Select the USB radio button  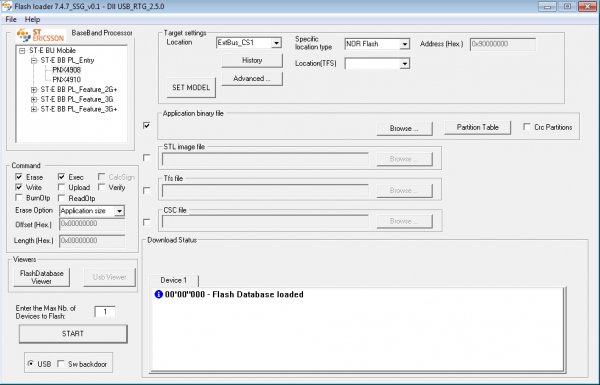coord(31,364)
